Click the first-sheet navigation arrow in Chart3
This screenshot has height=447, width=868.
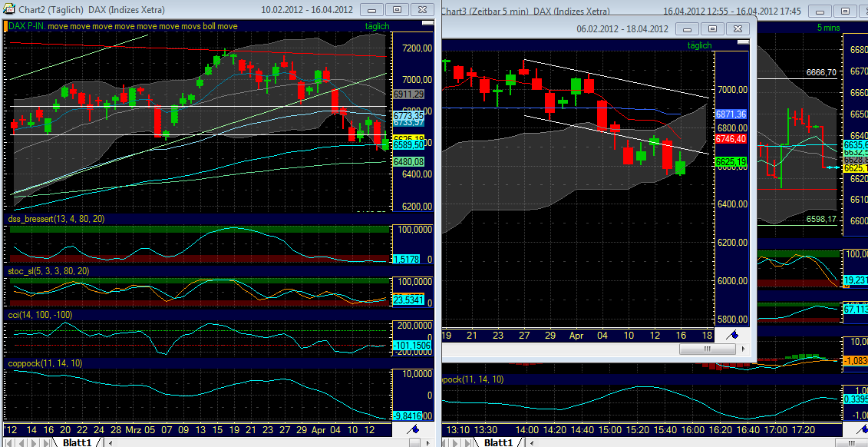[x=445, y=442]
